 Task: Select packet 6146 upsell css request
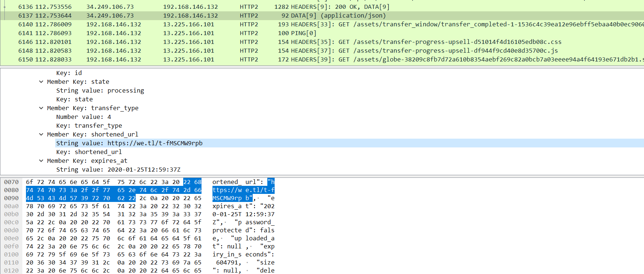pyautogui.click(x=322, y=42)
